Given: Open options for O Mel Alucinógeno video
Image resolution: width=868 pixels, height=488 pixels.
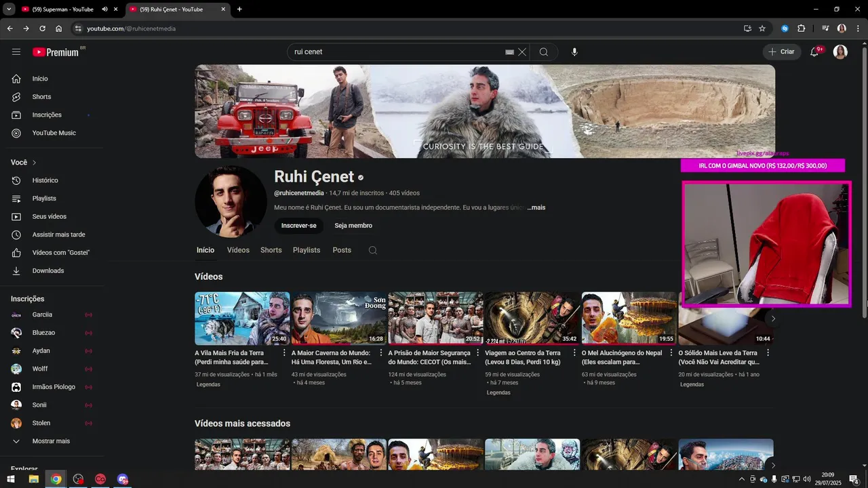Looking at the screenshot, I should tap(671, 353).
